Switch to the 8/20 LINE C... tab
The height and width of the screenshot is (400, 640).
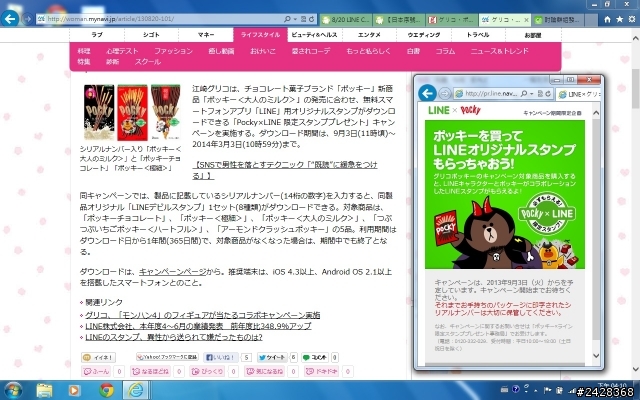pos(345,20)
